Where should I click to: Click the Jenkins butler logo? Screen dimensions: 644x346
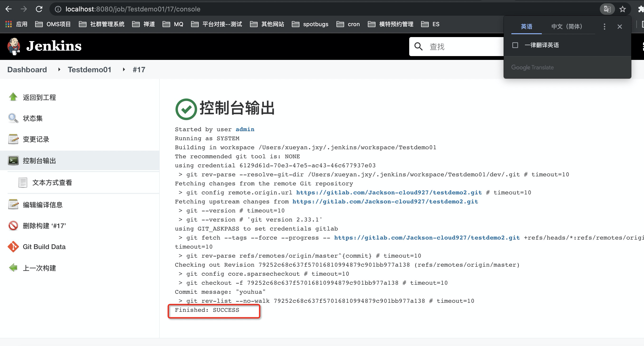(14, 46)
